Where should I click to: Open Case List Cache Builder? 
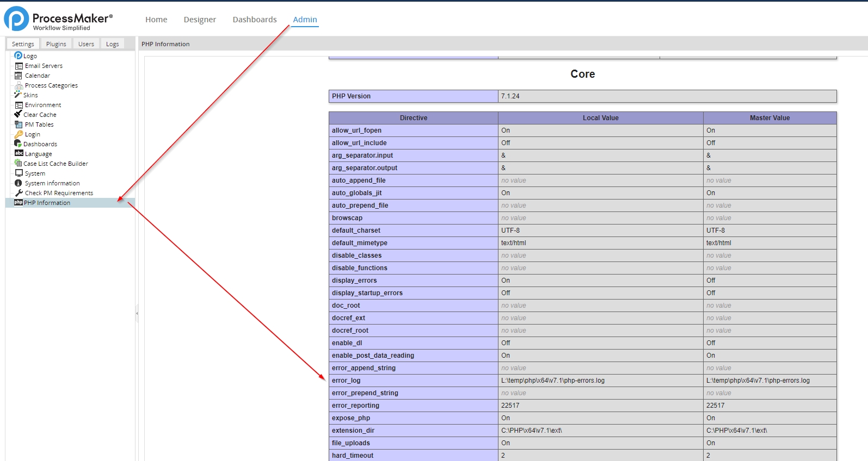click(56, 164)
